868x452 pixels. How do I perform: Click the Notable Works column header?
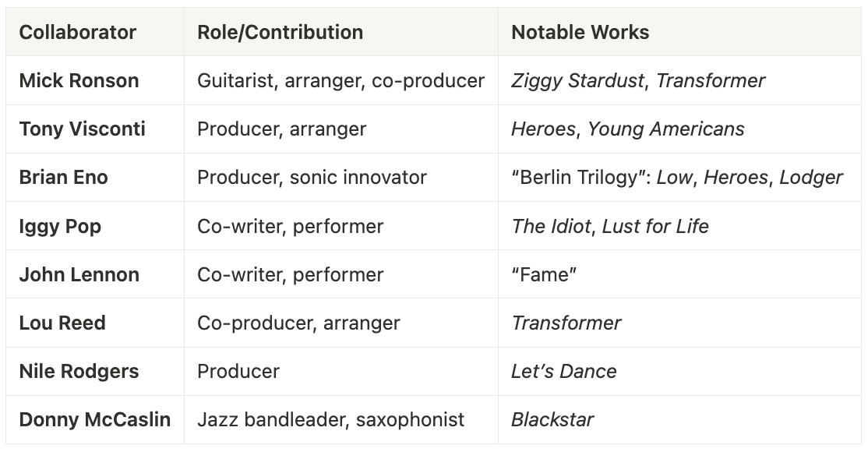coord(679,32)
